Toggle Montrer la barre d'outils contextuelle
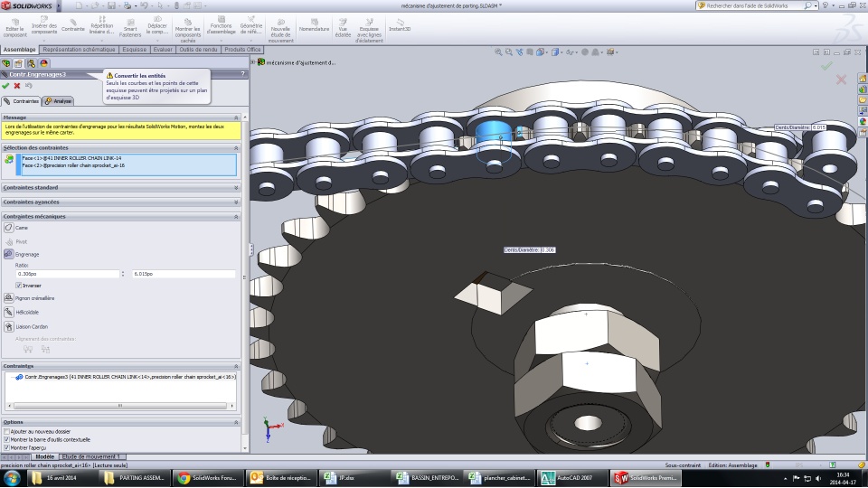Viewport: 868px width, 488px height. [6, 440]
